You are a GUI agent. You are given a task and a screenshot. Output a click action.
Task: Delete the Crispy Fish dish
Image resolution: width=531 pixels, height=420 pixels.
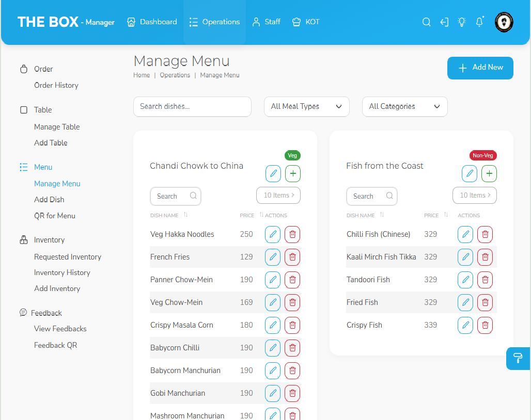tap(485, 325)
